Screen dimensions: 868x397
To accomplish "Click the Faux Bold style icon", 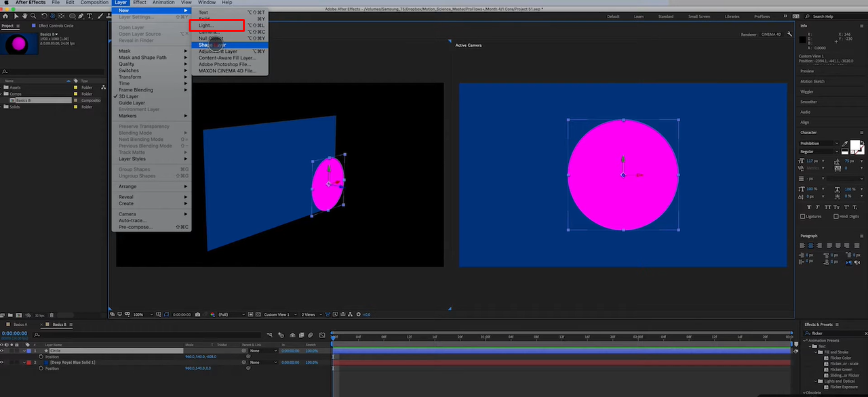I will (x=809, y=207).
